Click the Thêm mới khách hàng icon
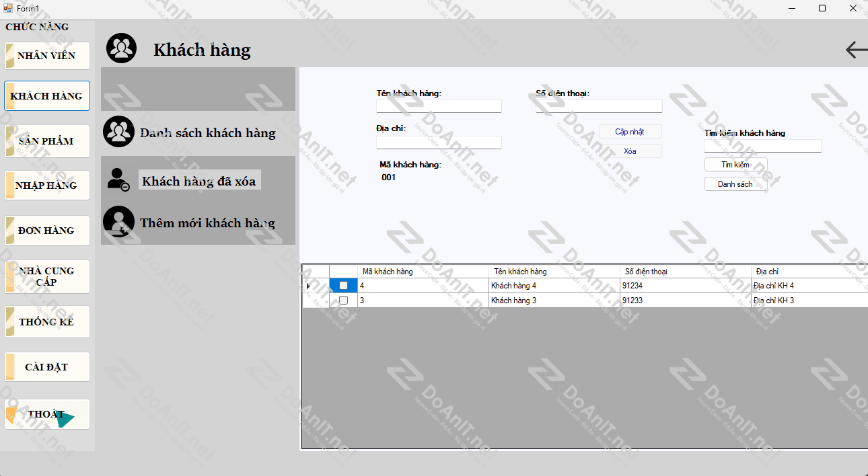Viewport: 868px width, 476px height. 118,222
